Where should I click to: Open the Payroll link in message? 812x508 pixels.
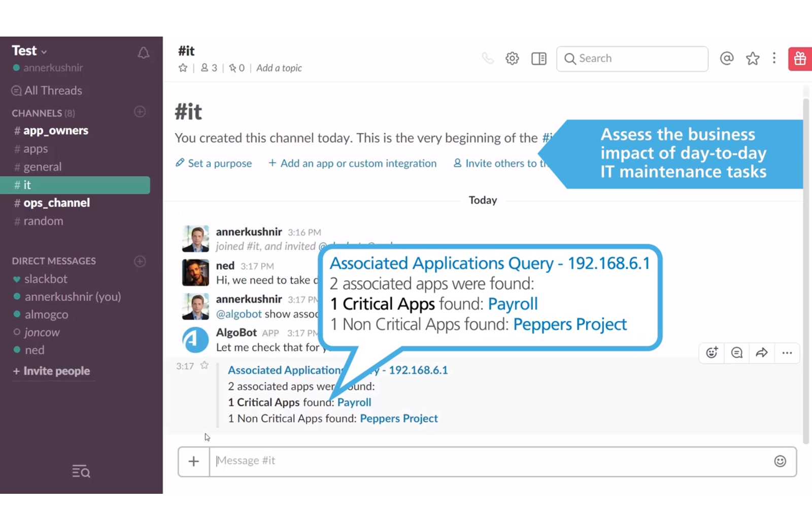354,402
